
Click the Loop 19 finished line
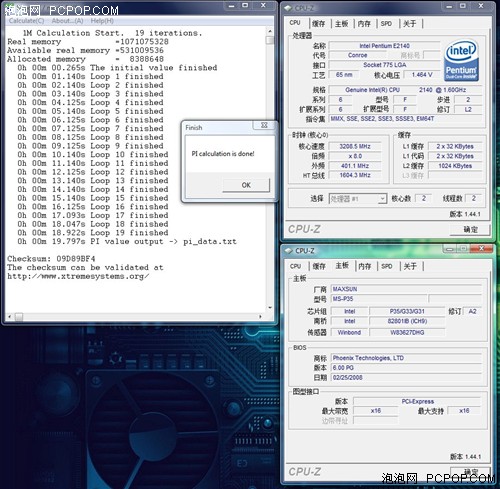[93, 233]
